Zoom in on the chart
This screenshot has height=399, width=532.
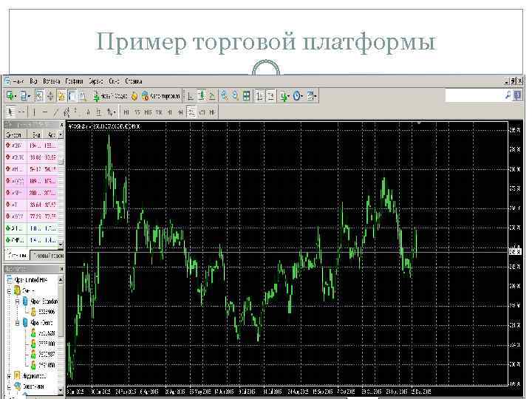pyautogui.click(x=224, y=96)
